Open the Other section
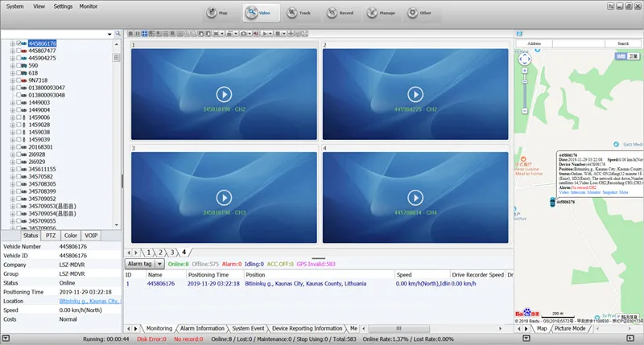Viewport: 644px width, 345px height. 419,13
